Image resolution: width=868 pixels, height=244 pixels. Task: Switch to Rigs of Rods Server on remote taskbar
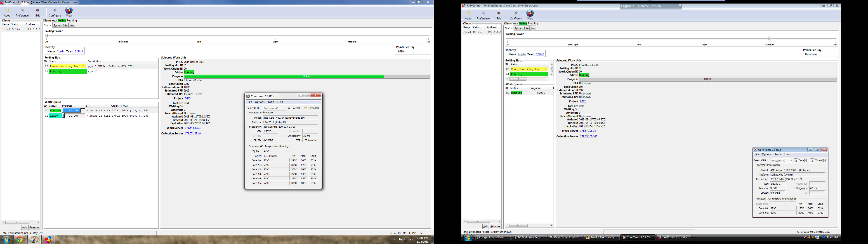point(493,237)
